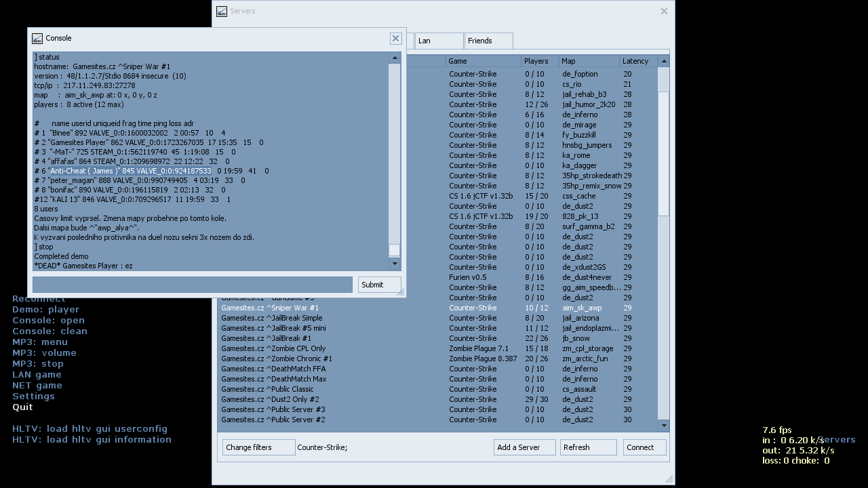
Task: Connect to the selected server
Action: (644, 447)
